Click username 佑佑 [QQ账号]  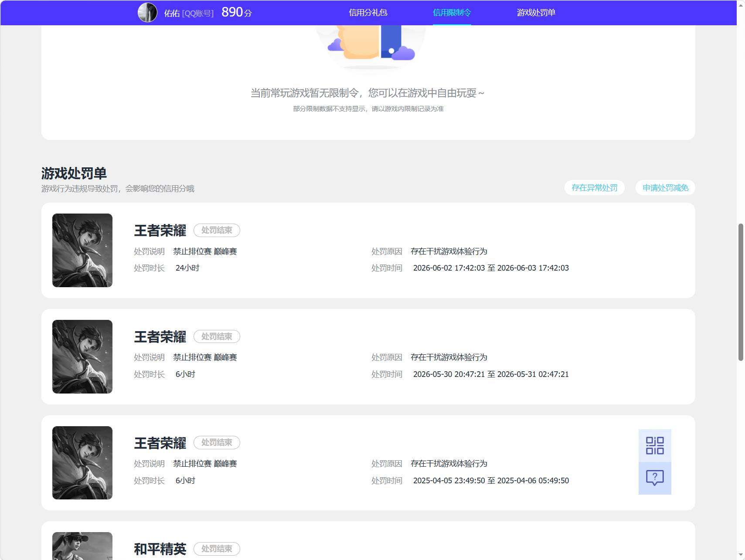[x=189, y=13]
